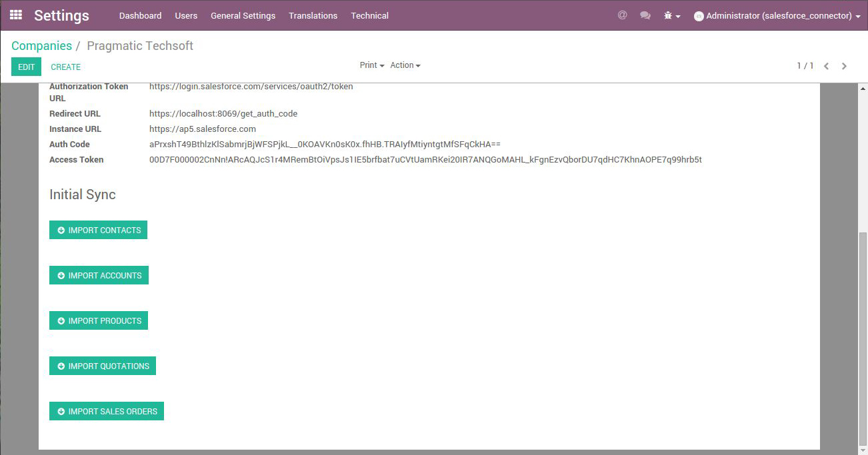The image size is (868, 455).
Task: Click the Access Token field label
Action: (77, 160)
